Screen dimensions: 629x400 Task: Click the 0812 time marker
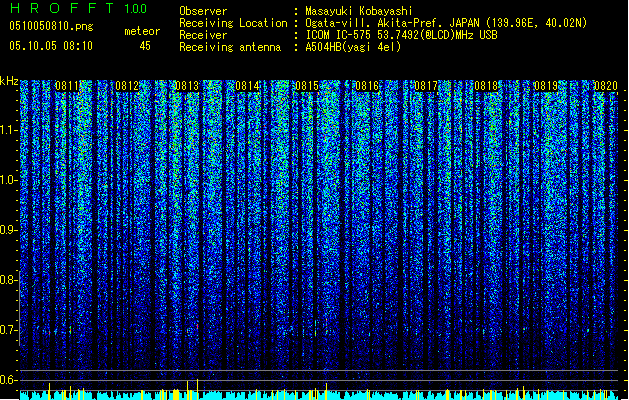tap(127, 86)
